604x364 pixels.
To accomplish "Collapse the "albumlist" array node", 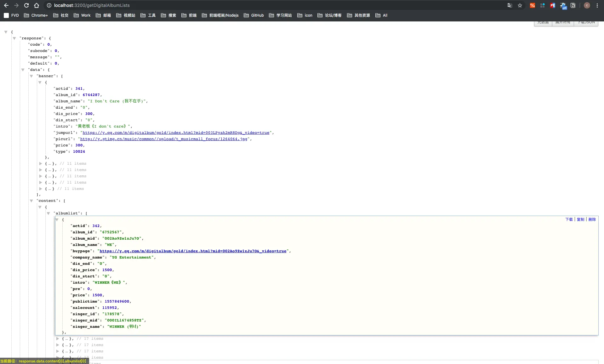I will [x=48, y=213].
